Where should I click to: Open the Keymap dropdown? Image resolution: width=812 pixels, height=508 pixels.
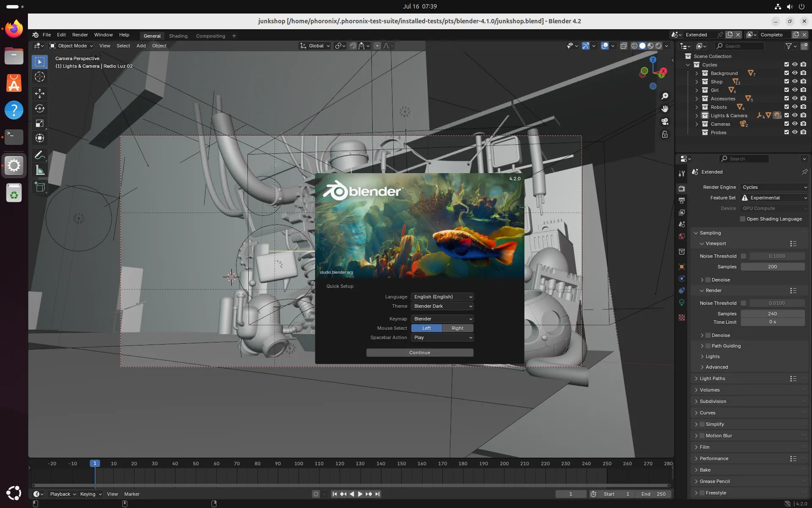pos(442,319)
